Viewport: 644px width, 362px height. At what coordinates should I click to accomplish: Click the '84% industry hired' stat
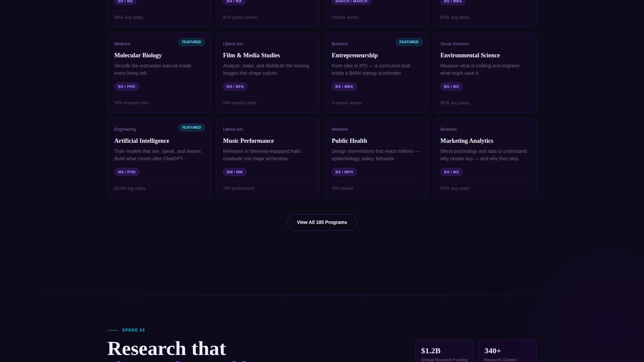tap(239, 103)
